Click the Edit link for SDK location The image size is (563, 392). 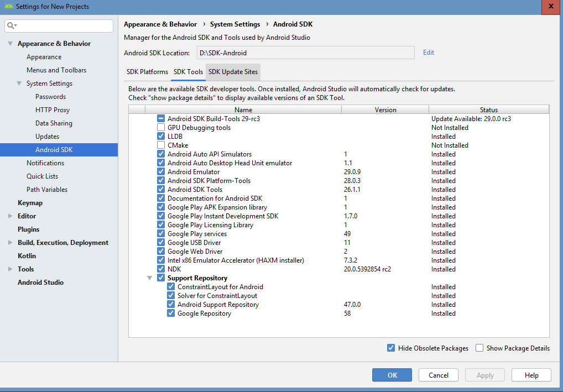pos(429,53)
